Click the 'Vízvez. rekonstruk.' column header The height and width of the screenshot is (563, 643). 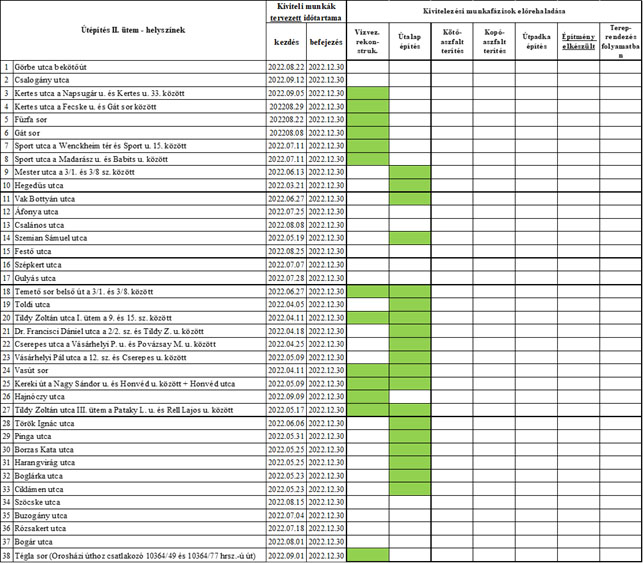click(x=367, y=42)
